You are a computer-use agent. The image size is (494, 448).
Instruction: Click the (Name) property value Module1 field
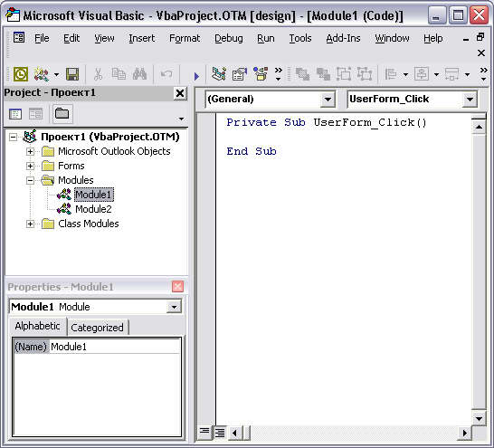click(x=115, y=347)
